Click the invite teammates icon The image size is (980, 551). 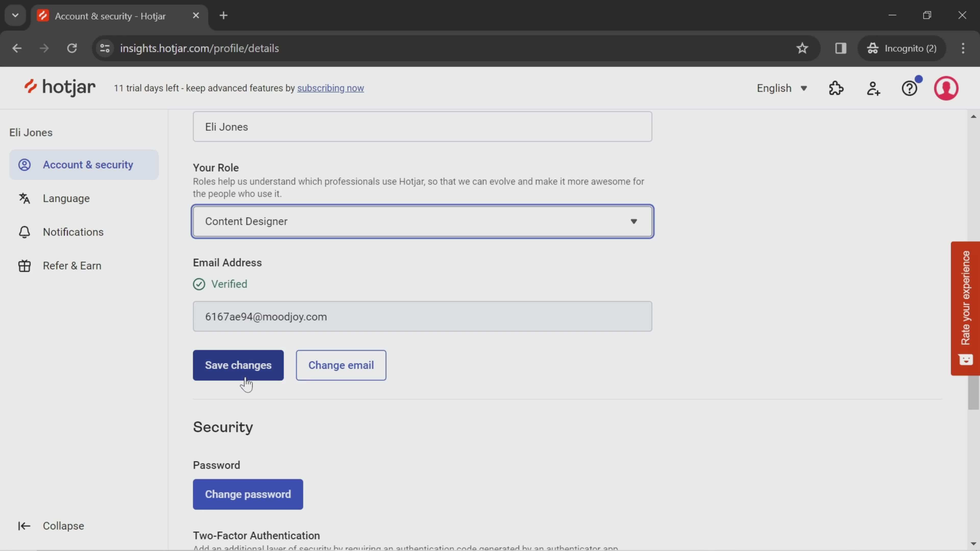click(874, 87)
